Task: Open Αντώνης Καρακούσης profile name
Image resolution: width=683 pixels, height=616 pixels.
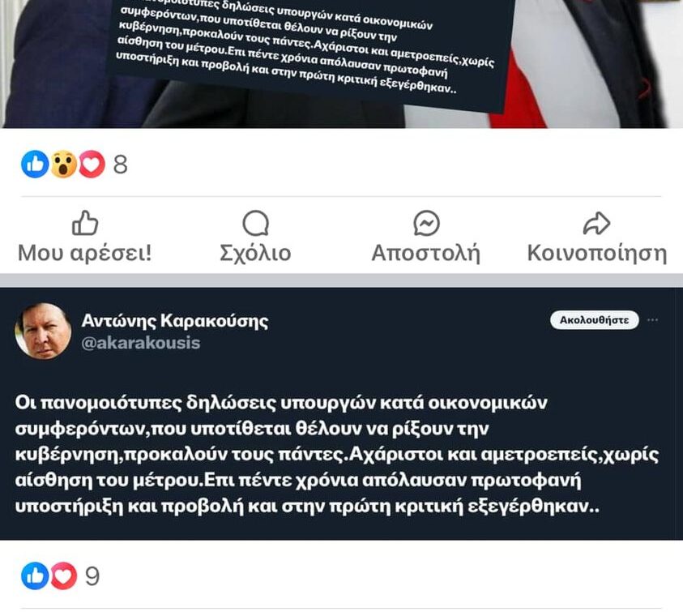Action: coord(175,321)
